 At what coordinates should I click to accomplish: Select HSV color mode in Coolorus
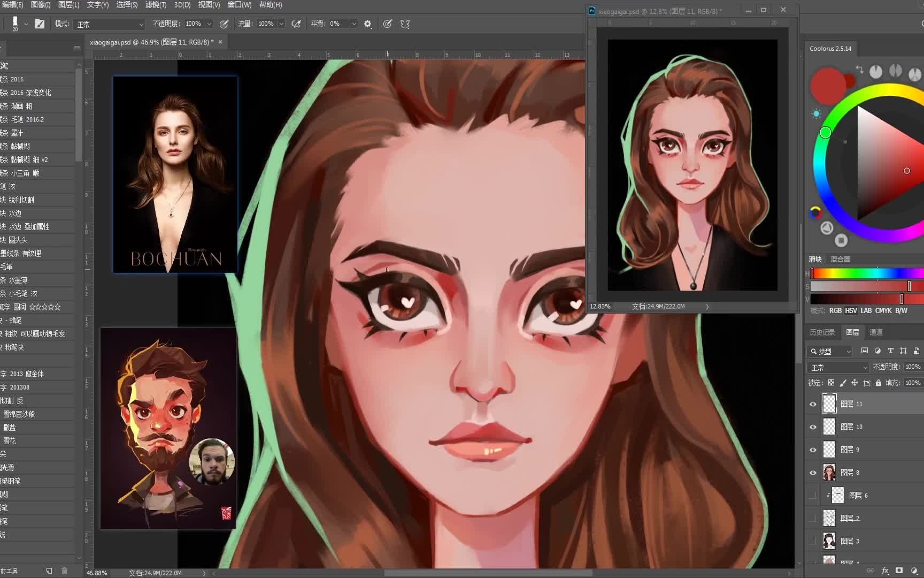tap(850, 310)
